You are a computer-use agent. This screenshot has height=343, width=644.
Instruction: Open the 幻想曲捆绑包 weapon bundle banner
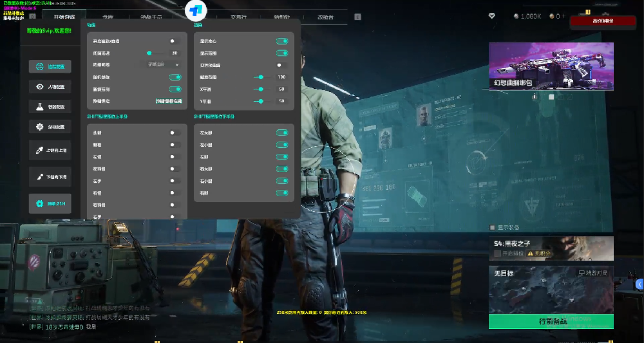551,66
